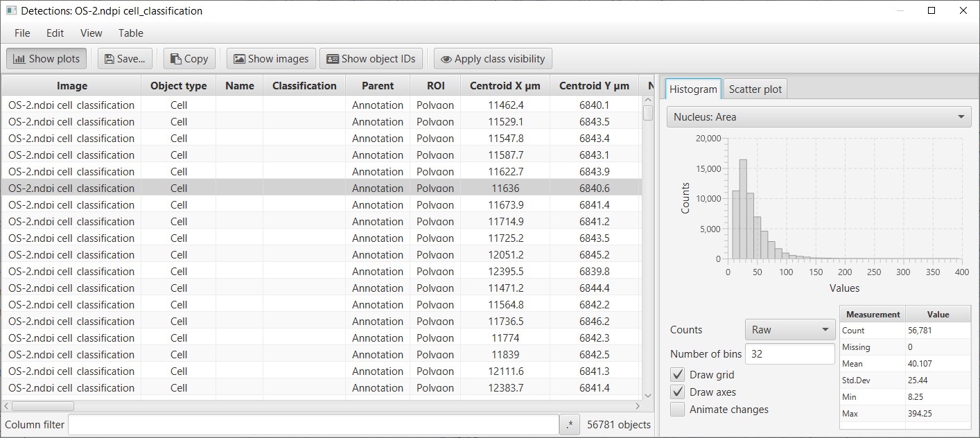Sort by Centroid Y µm column header
This screenshot has width=980, height=438.
[595, 86]
